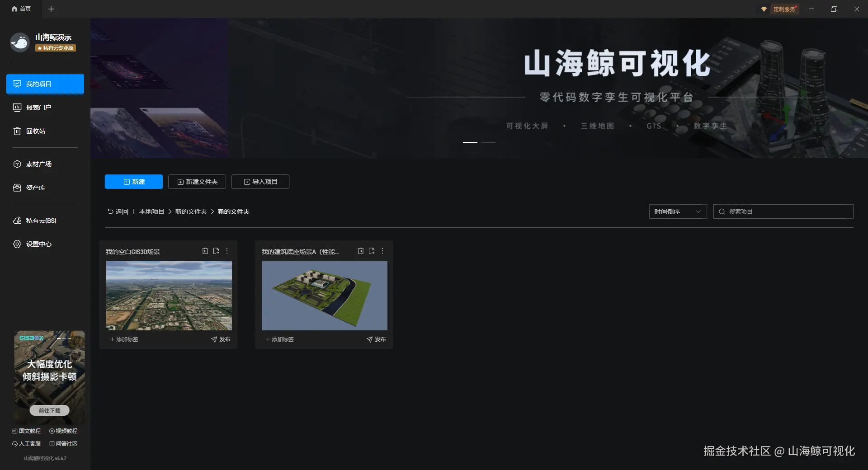The height and width of the screenshot is (470, 868).
Task: Open 资产库 library
Action: pos(45,188)
